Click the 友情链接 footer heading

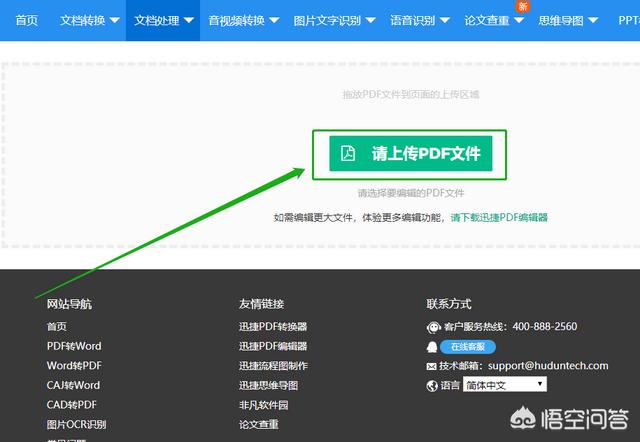[261, 304]
